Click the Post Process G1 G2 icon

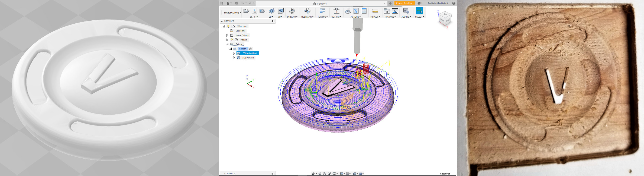pos(356,11)
